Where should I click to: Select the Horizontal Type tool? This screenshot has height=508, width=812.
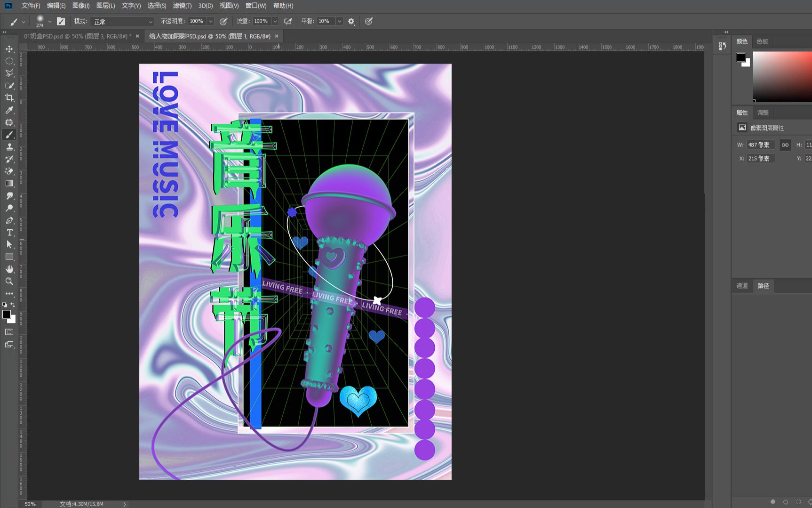pos(9,233)
